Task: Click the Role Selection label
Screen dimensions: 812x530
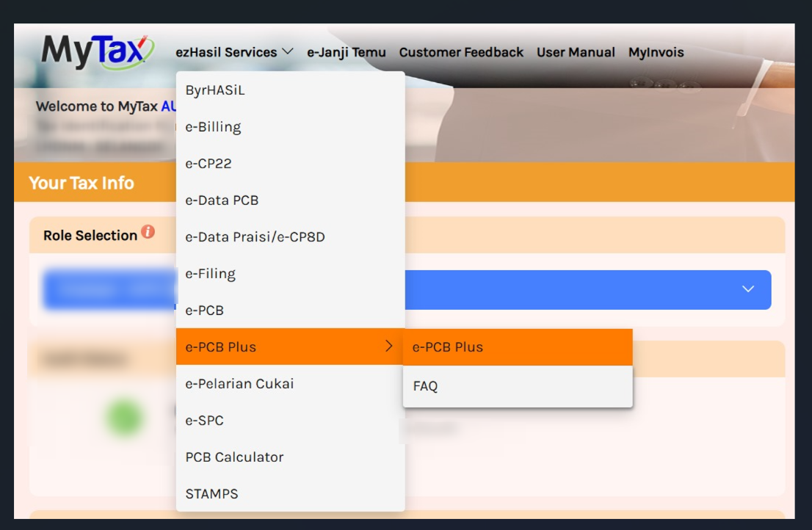Action: click(90, 236)
